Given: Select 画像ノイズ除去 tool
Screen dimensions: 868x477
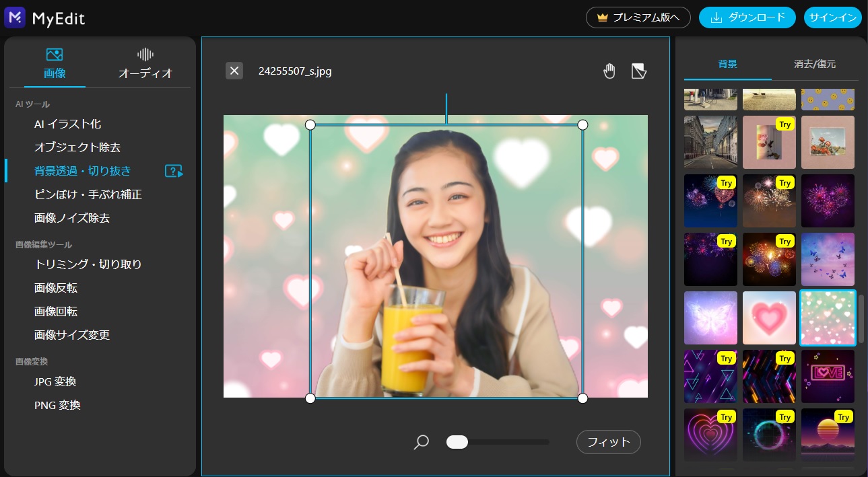Looking at the screenshot, I should pyautogui.click(x=72, y=218).
